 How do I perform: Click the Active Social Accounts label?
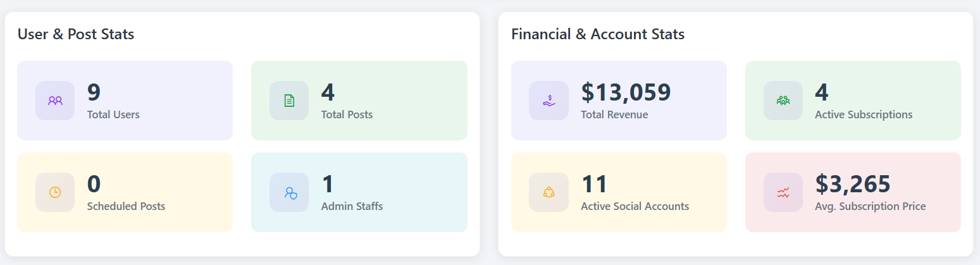(x=635, y=206)
